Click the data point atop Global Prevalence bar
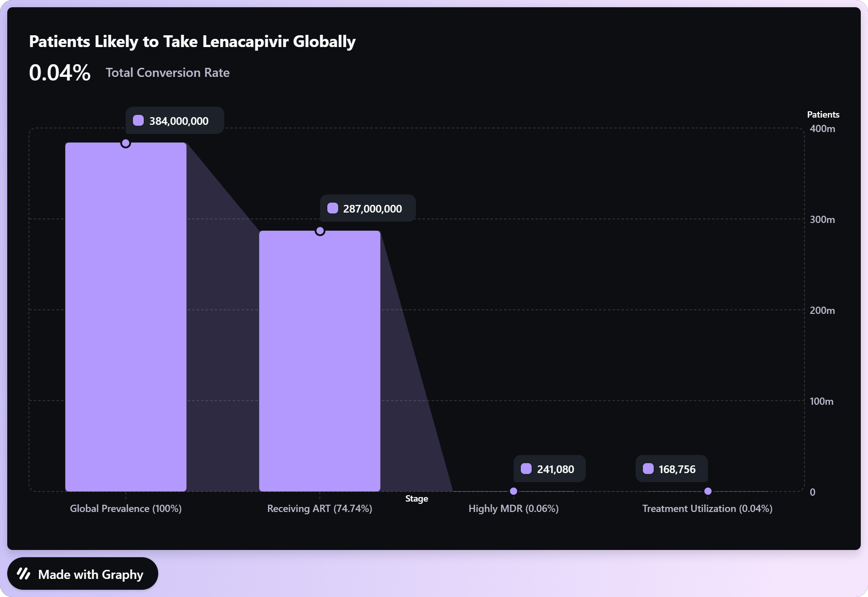 [126, 143]
